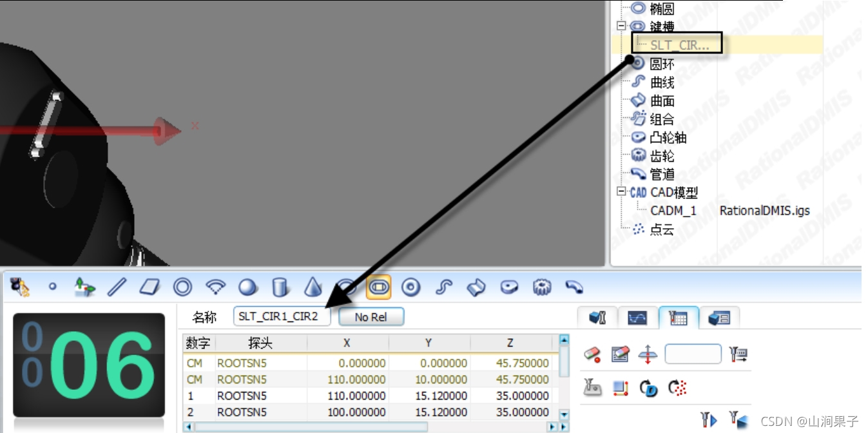Click the rotate arrow with red dots icon

677,387
